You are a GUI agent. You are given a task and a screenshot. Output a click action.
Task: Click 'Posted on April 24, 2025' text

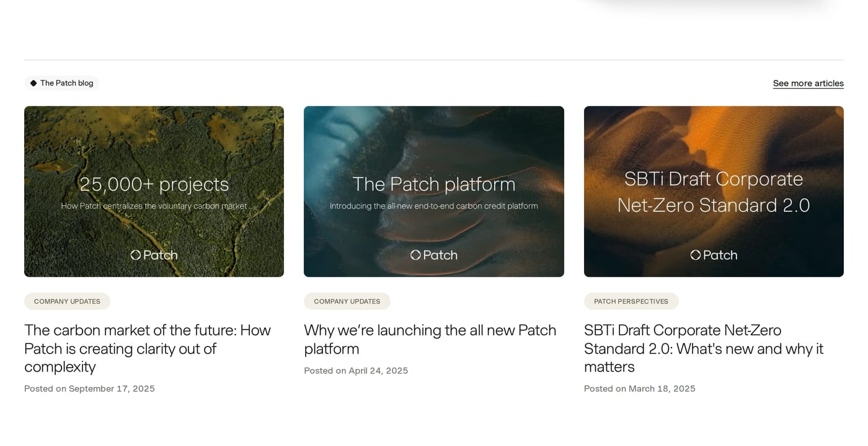pos(356,370)
